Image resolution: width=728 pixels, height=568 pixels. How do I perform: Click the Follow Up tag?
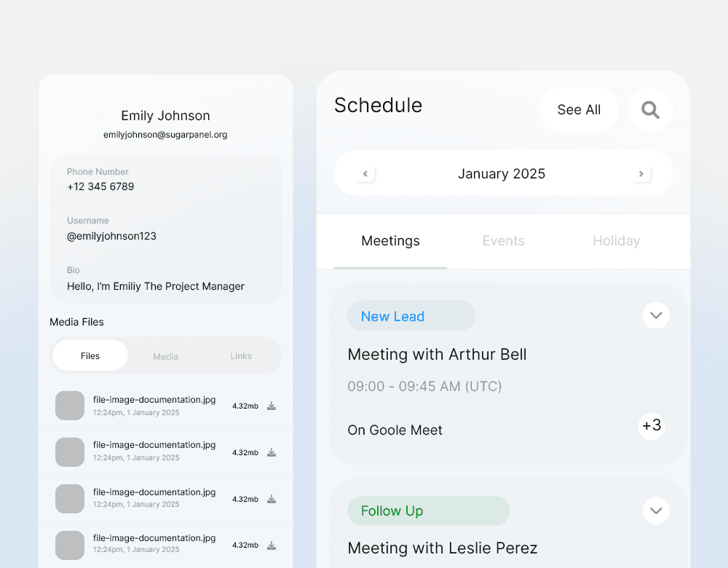429,511
